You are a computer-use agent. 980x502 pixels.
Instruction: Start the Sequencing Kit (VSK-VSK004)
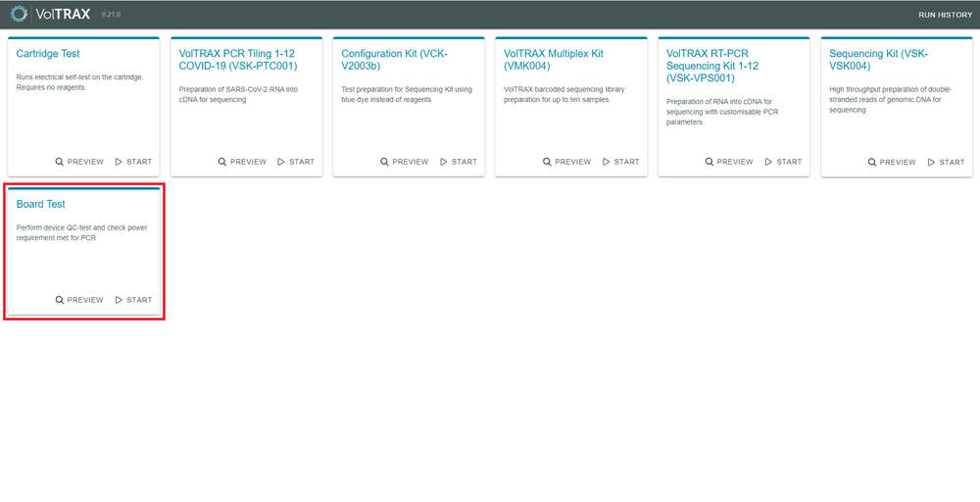tap(947, 162)
